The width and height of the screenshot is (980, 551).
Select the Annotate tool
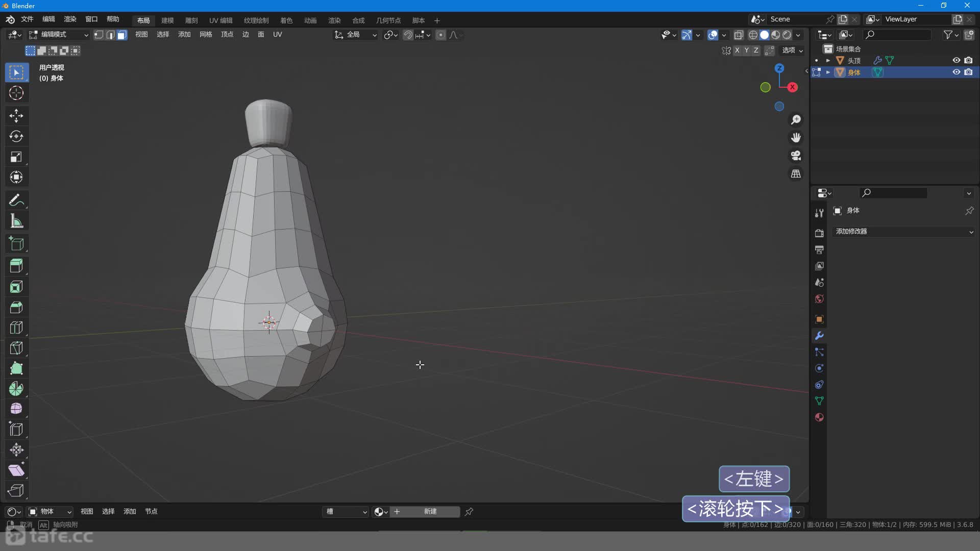[16, 200]
